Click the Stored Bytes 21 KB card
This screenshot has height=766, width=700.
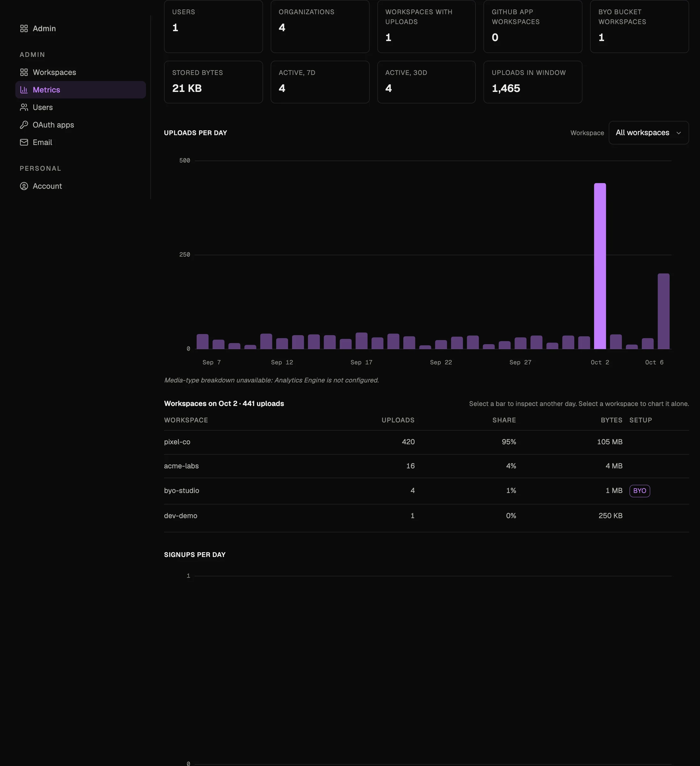pos(213,82)
